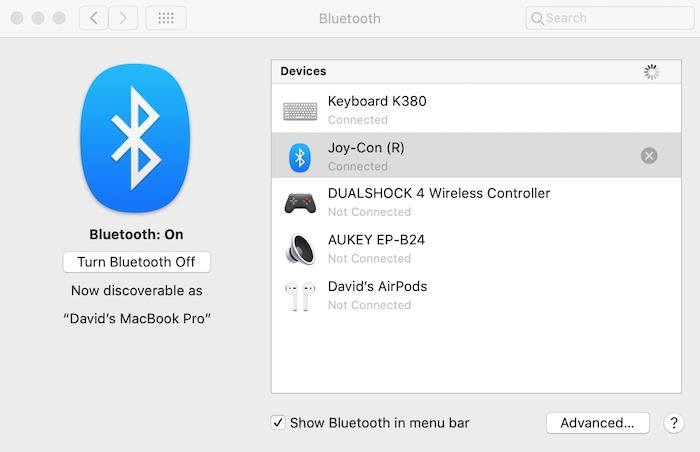Screen dimensions: 700x452
Task: Select the Keyboard K380 device name
Action: coord(377,101)
